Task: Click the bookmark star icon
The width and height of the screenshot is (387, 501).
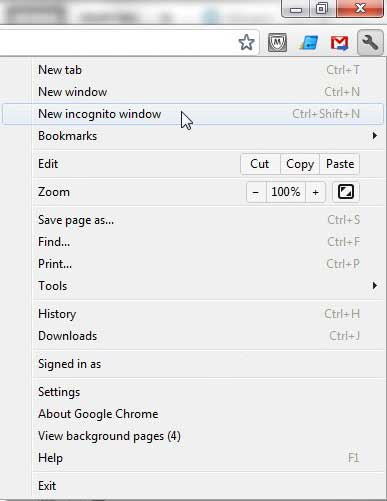Action: (246, 42)
